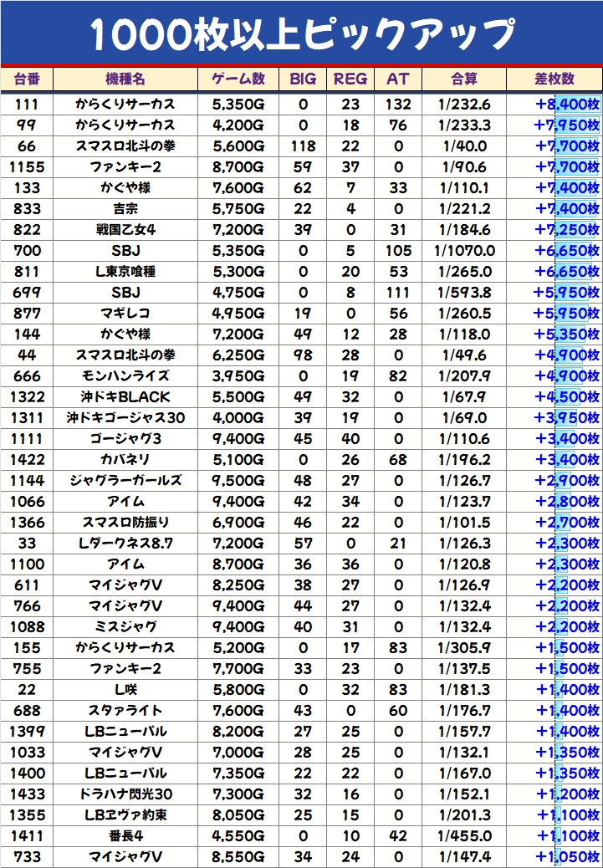Click the REG column header
The image size is (603, 868).
click(x=350, y=79)
